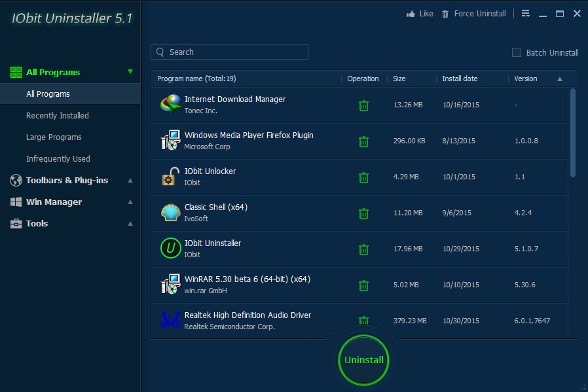Viewport: 588px width, 392px height.
Task: Collapse the All Programs section arrow
Action: tap(130, 71)
